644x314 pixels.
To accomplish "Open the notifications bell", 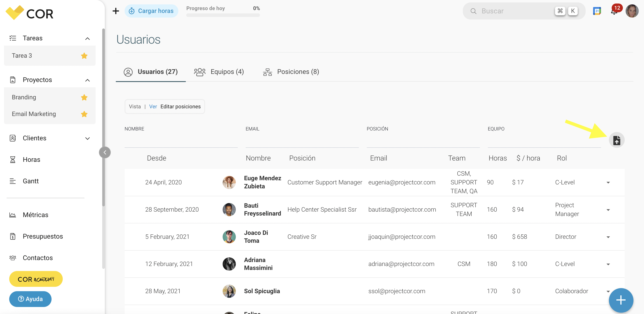I will click(x=614, y=11).
